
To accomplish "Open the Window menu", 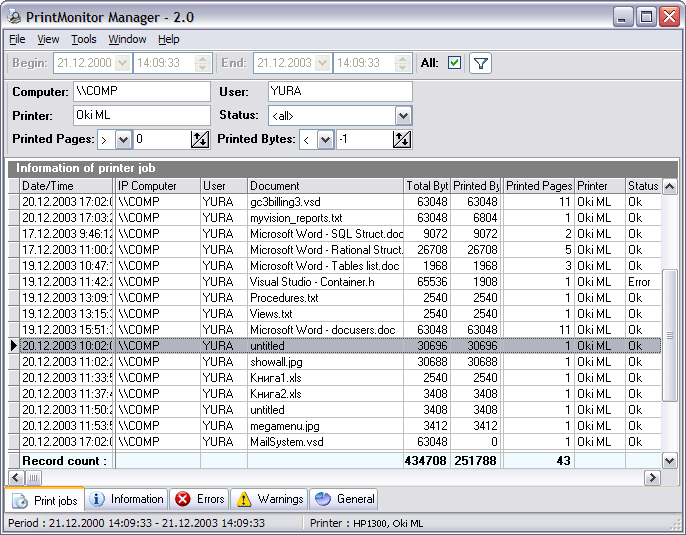I will [127, 39].
